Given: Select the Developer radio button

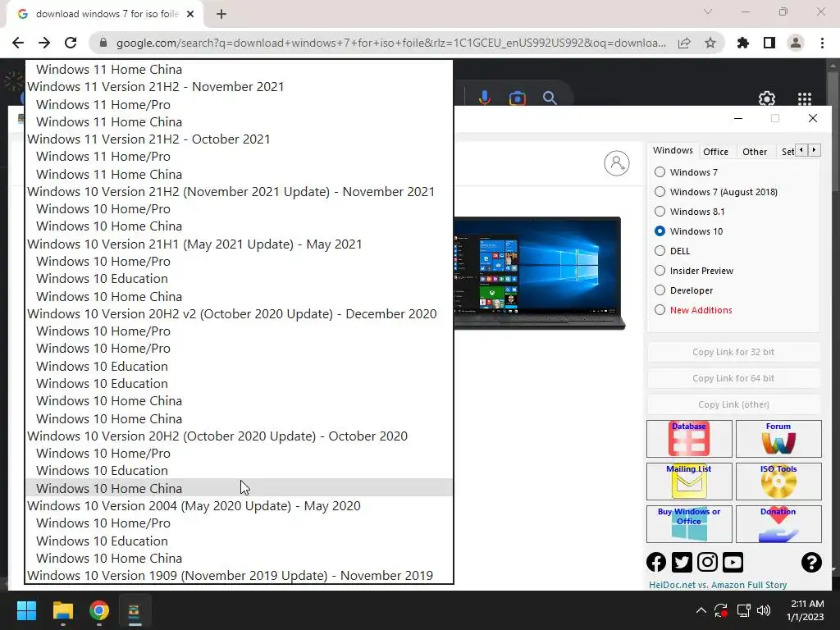Looking at the screenshot, I should [x=660, y=290].
